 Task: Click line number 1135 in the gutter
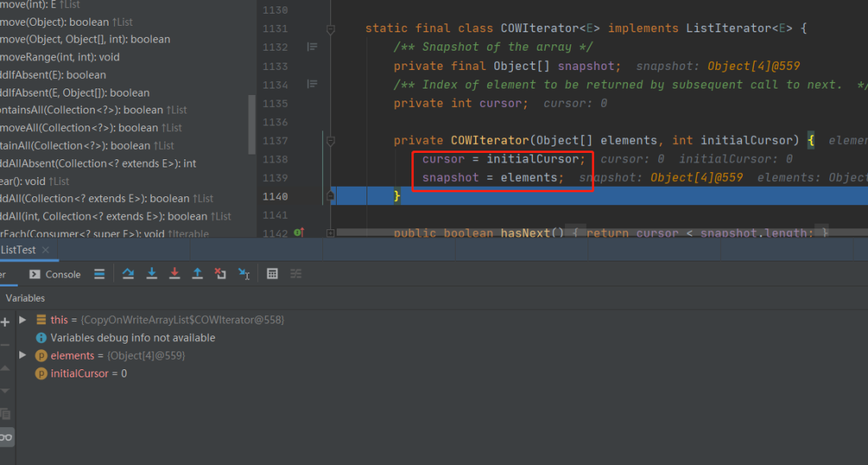click(x=275, y=104)
